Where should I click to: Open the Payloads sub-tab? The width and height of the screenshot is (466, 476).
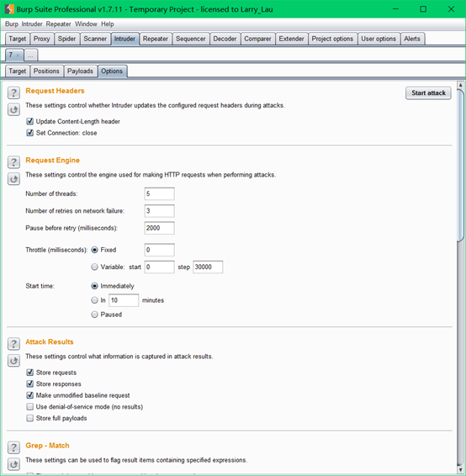click(x=80, y=71)
